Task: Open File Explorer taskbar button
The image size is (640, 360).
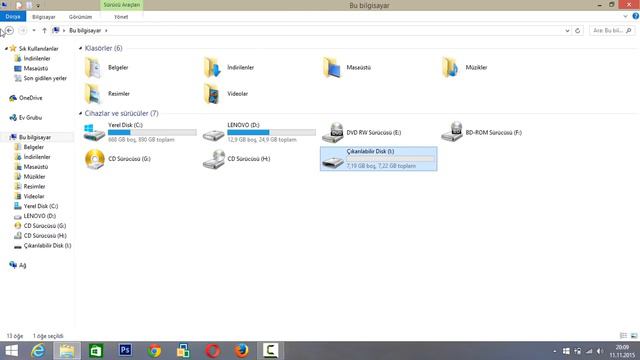Action: tap(67, 351)
